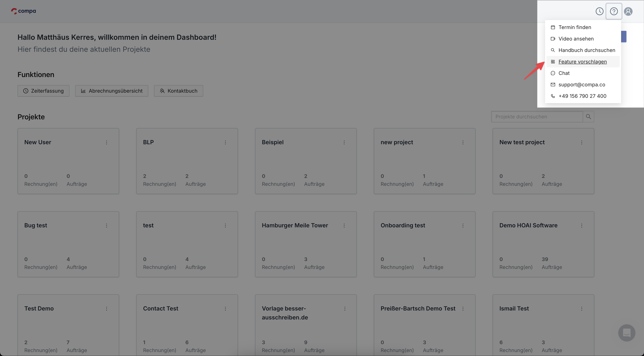
Task: Click the Zeiterfassung button
Action: pyautogui.click(x=43, y=91)
